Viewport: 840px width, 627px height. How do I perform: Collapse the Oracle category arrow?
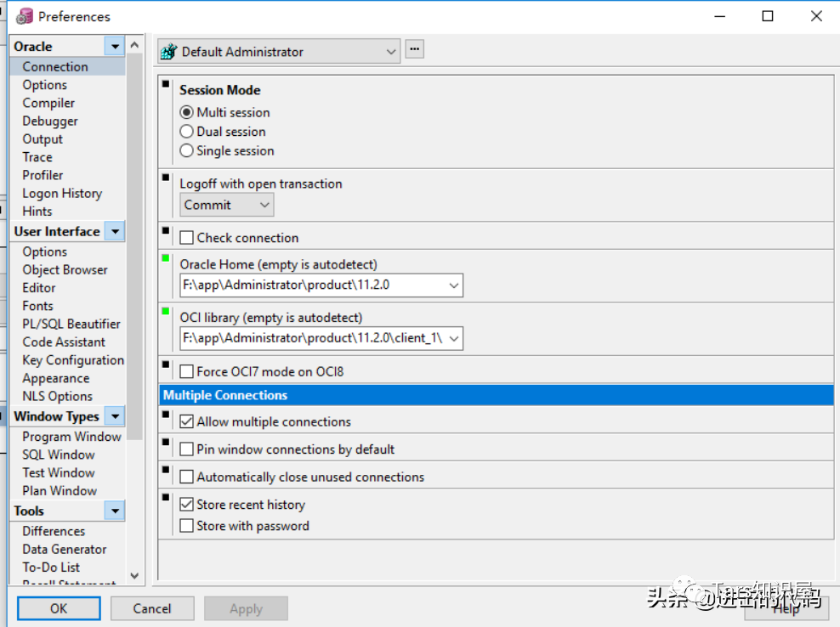[x=115, y=47]
